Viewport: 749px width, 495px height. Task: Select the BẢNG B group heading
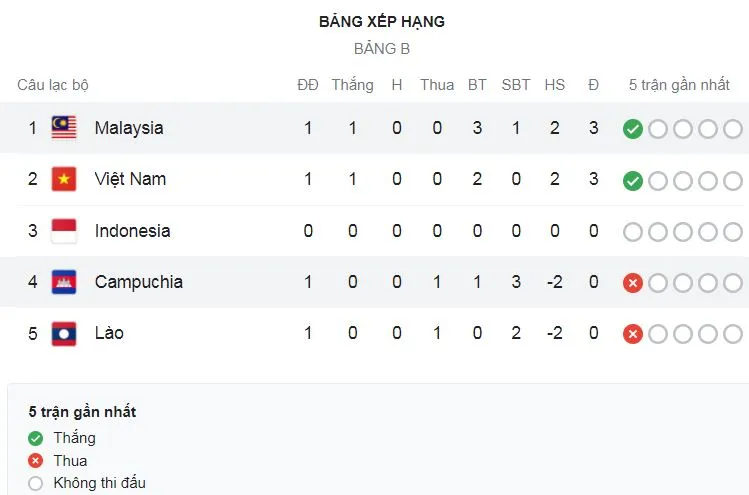[382, 48]
